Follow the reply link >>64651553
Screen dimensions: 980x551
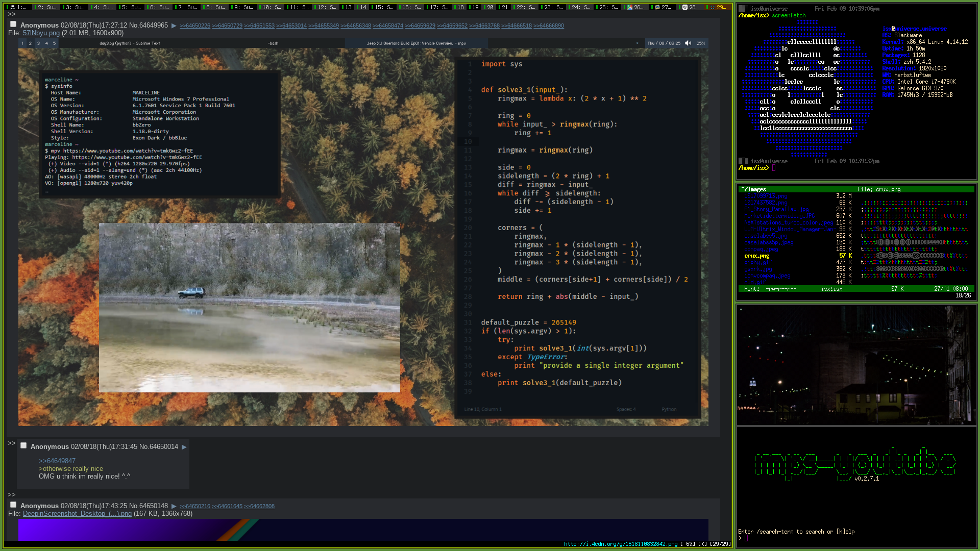click(259, 26)
